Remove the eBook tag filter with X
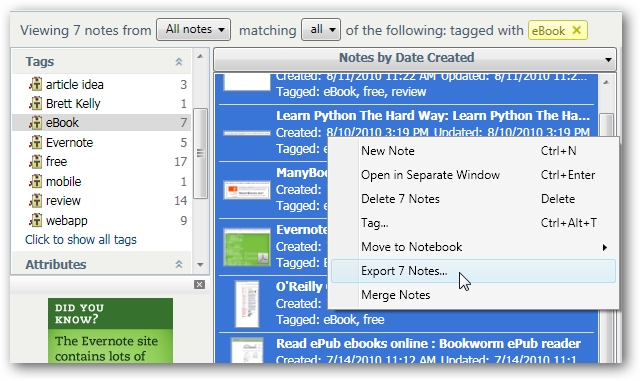Viewport: 640px width, 381px height. [576, 30]
